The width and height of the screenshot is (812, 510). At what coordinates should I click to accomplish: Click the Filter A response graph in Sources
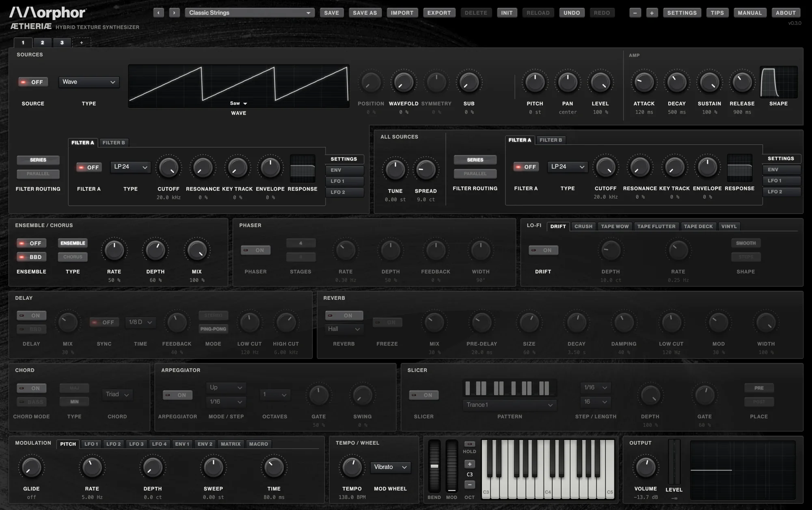[302, 168]
